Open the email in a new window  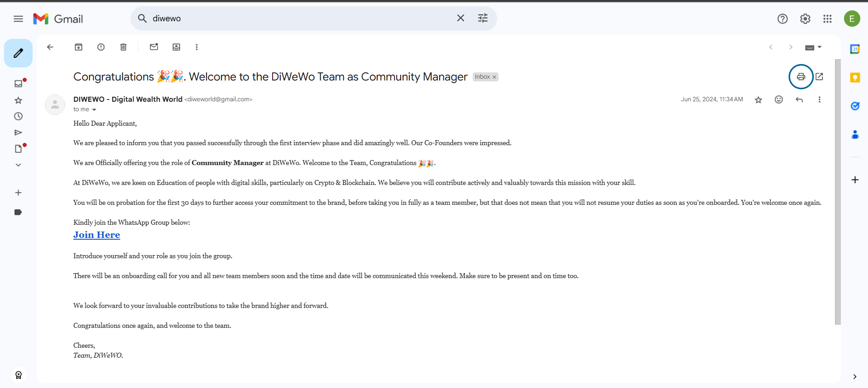[x=819, y=76]
